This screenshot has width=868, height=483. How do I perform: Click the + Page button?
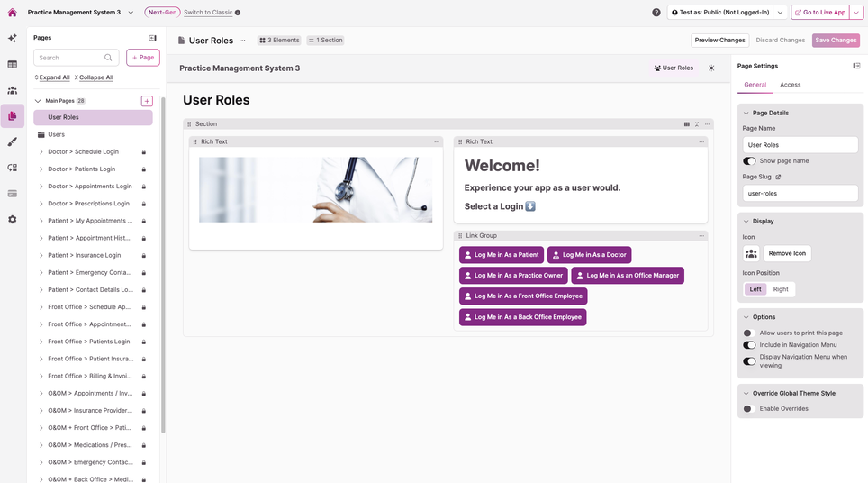tap(143, 58)
